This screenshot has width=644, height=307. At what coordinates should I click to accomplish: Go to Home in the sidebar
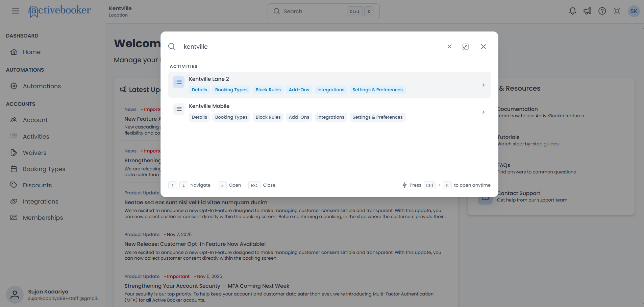tap(32, 52)
